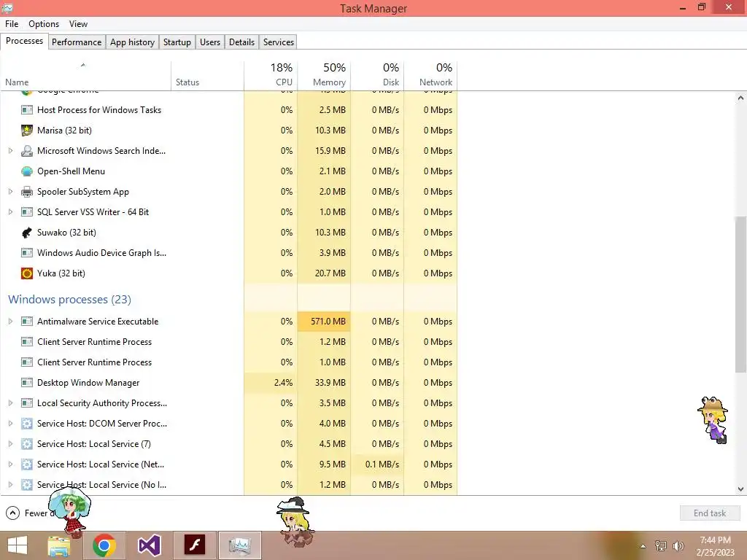Click the Desktop Window Manager icon
The width and height of the screenshot is (747, 560).
point(27,382)
